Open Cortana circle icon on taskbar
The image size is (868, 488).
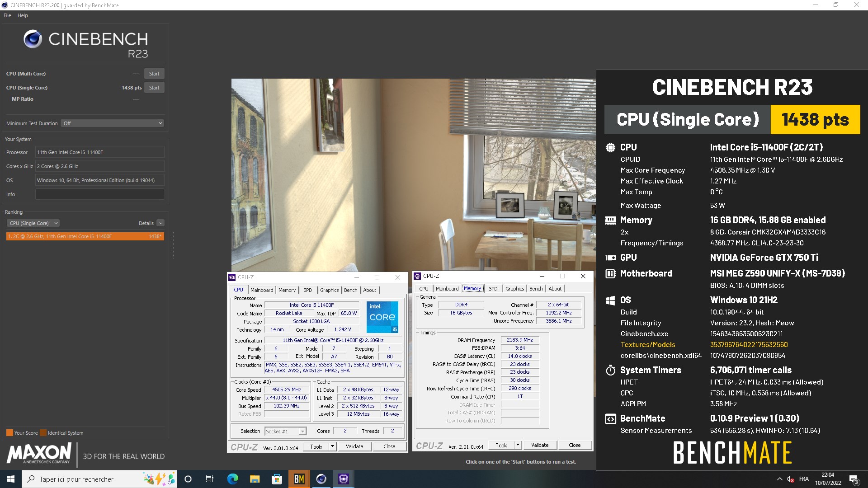click(188, 479)
